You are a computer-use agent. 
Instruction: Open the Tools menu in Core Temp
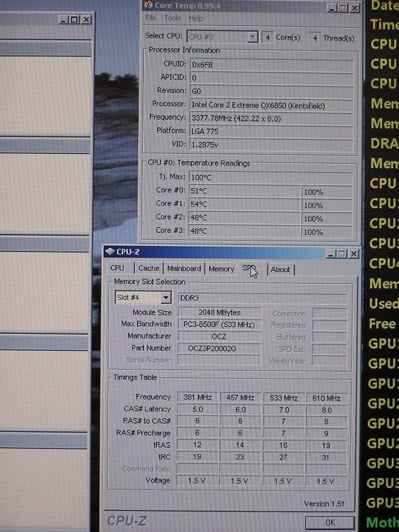[172, 18]
